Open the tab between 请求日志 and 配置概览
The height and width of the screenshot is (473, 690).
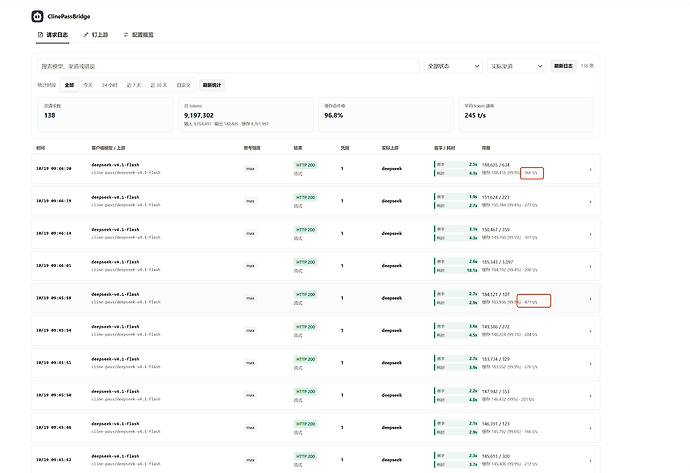point(96,35)
